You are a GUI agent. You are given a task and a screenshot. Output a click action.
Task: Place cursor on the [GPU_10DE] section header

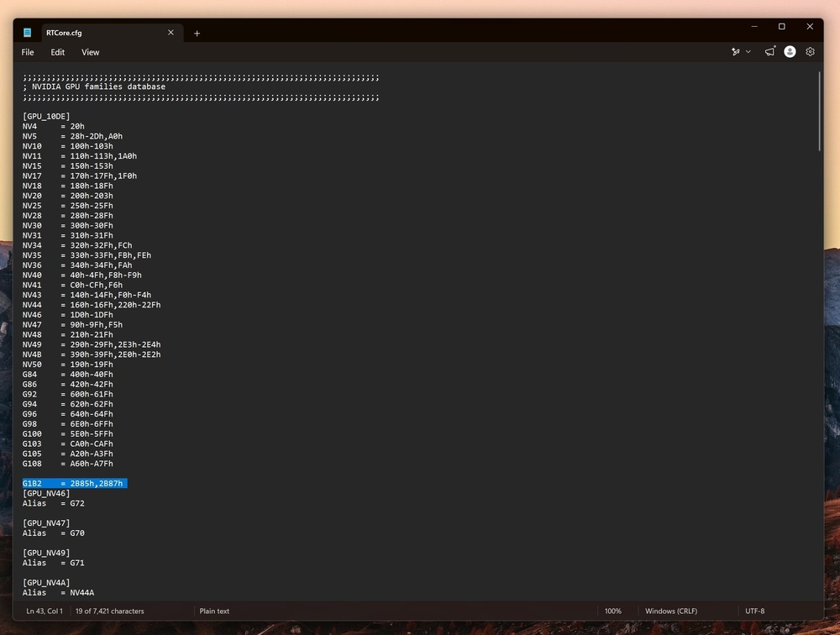(x=46, y=116)
